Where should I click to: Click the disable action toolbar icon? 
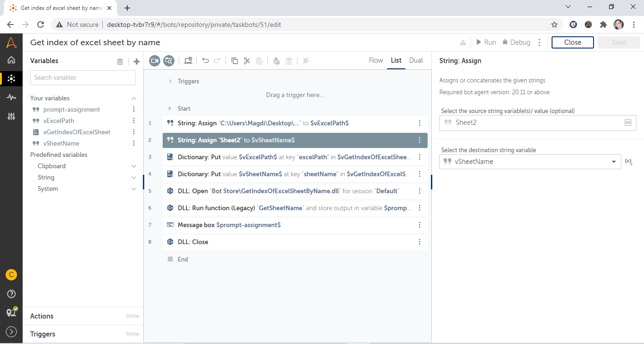[x=305, y=61]
